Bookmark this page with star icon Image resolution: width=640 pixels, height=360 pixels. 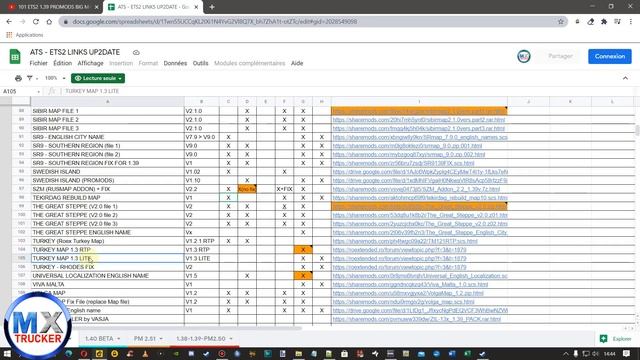pos(561,22)
